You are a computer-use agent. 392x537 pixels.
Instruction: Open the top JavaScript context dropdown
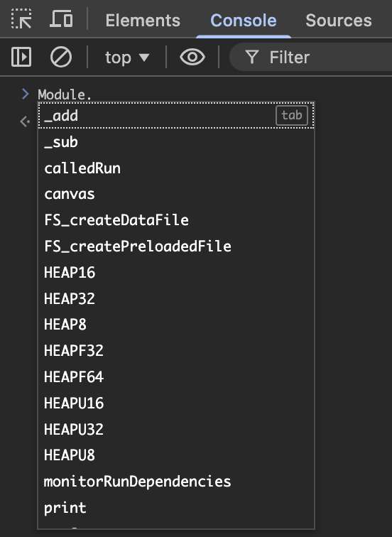tap(127, 58)
